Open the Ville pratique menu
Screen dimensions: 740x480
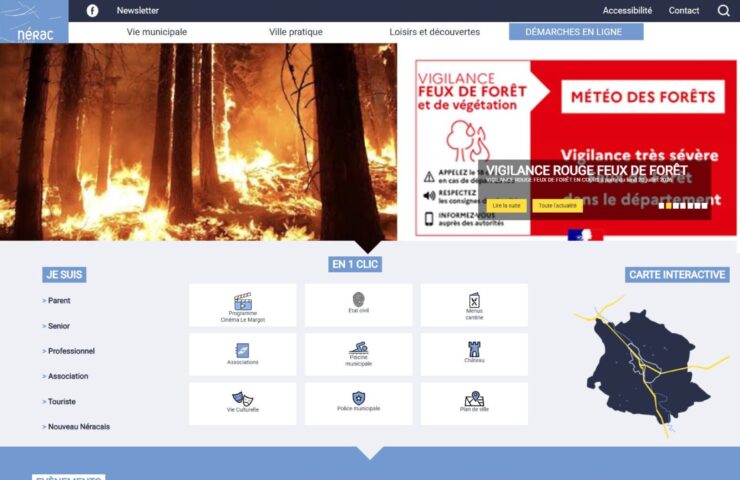pos(296,32)
